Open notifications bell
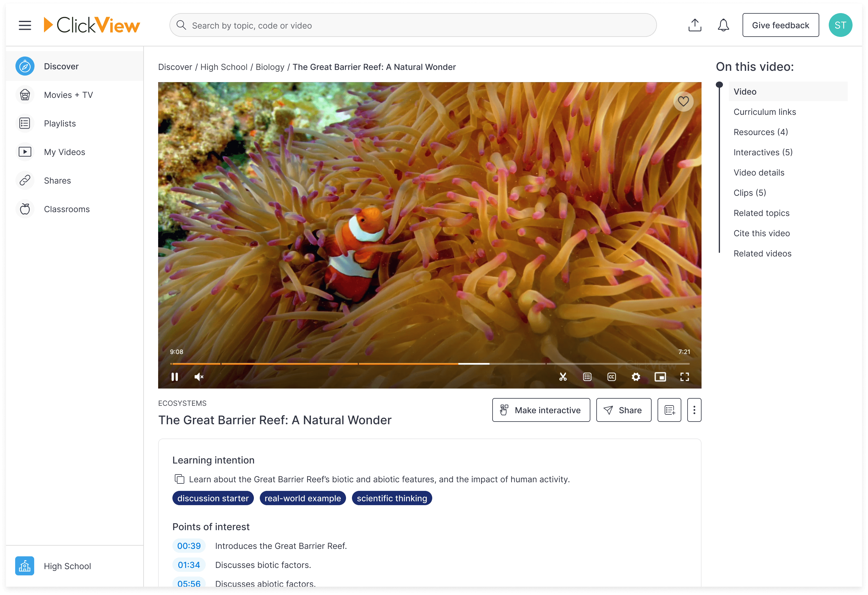868x595 pixels. pos(723,25)
